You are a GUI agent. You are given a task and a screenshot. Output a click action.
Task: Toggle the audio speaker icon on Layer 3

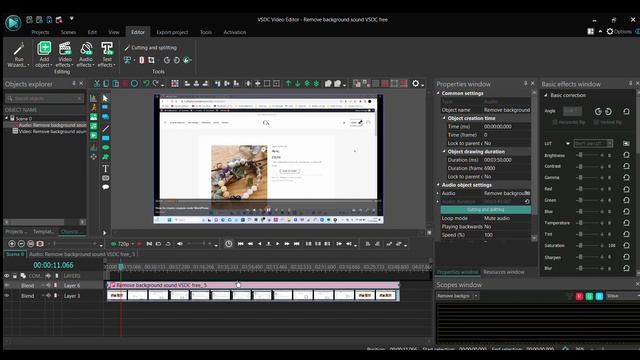point(49,296)
